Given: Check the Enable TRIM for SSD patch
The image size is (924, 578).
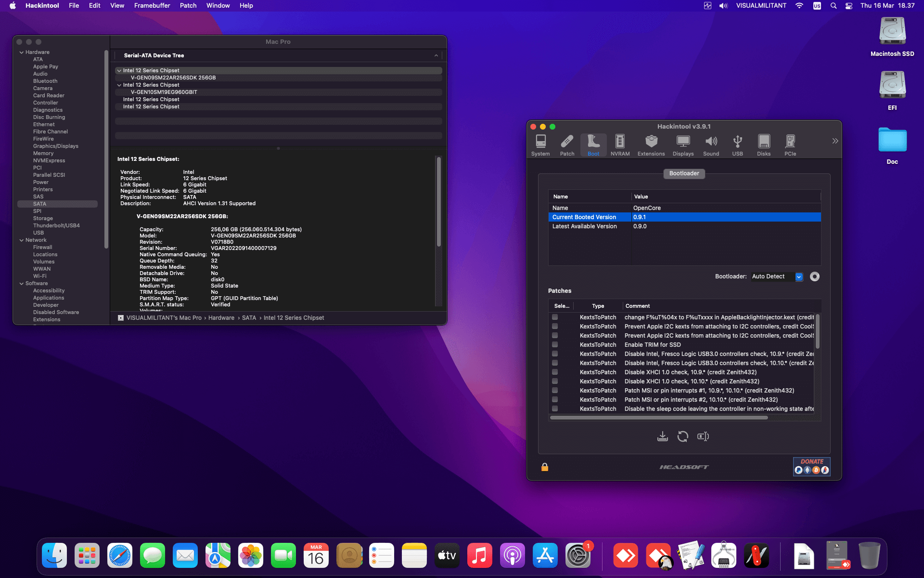Looking at the screenshot, I should coord(555,345).
